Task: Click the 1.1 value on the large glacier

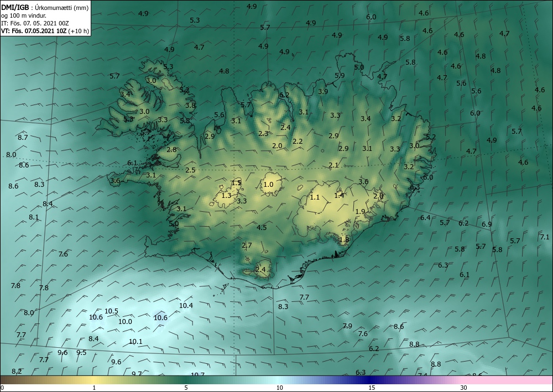Action: (x=315, y=197)
